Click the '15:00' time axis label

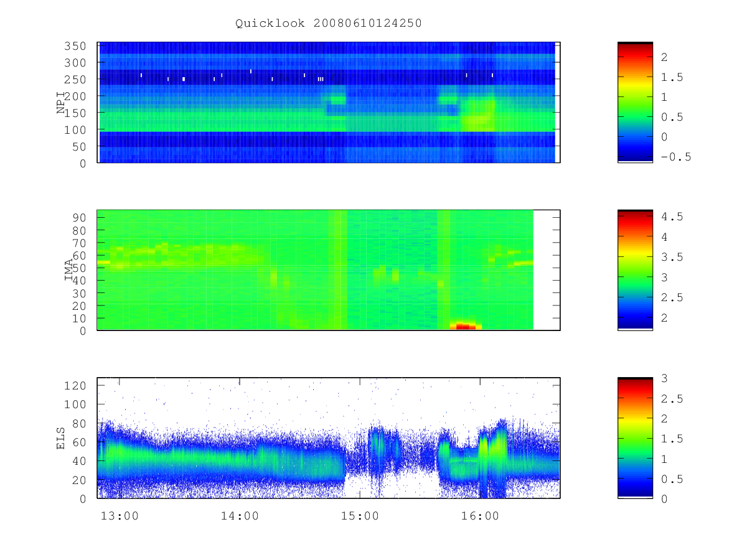coord(360,516)
